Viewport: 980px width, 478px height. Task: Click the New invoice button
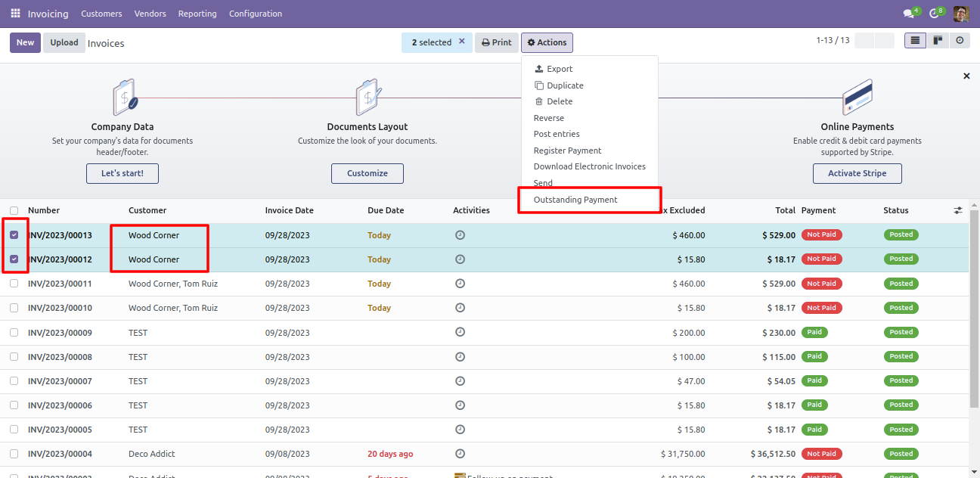[26, 42]
